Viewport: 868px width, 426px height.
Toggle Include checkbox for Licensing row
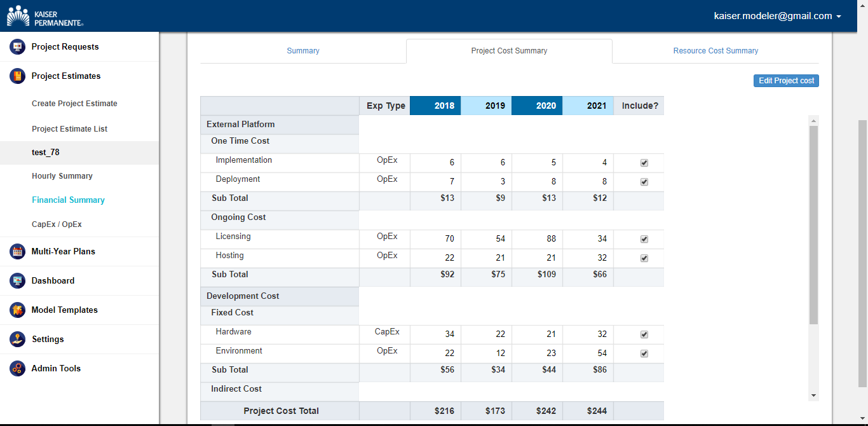(644, 240)
